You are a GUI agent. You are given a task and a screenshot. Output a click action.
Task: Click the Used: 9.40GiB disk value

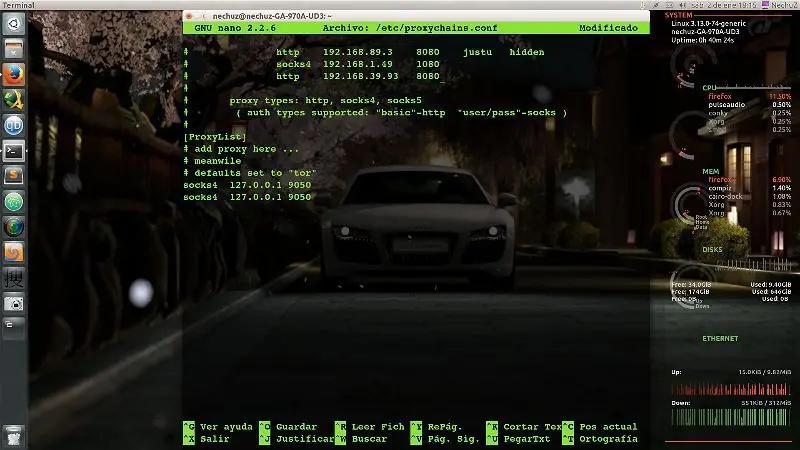tap(770, 285)
